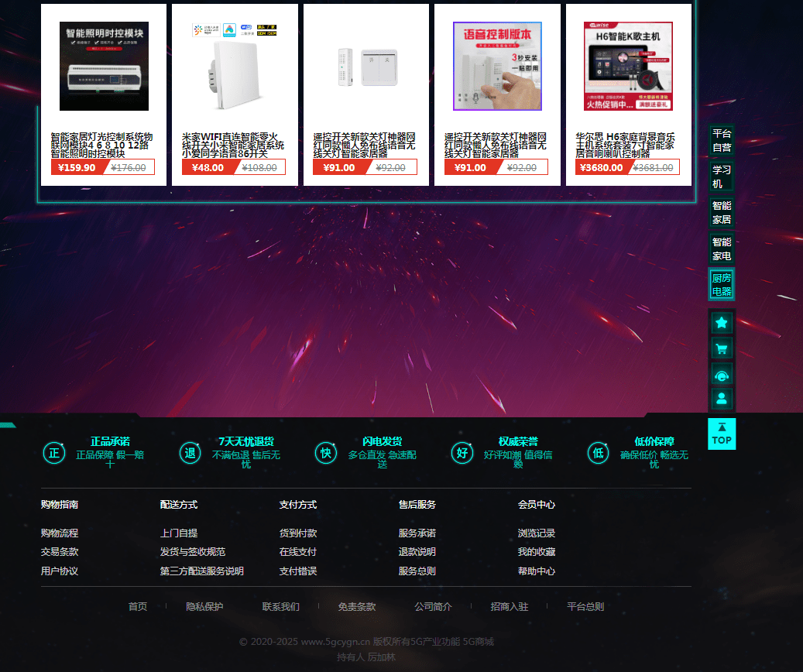Open 第三方配送服务说明 footer link

(x=202, y=571)
